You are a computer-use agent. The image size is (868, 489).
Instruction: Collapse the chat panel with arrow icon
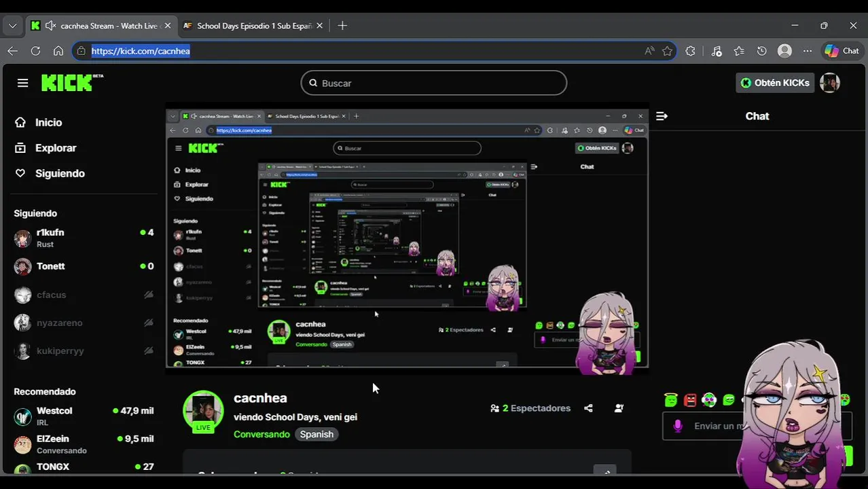[662, 116]
